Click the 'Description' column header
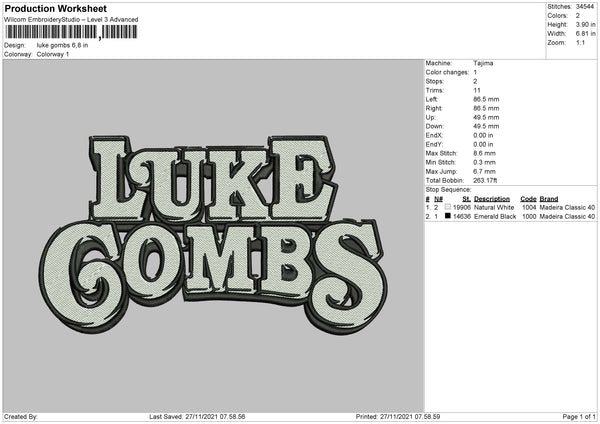600x424 pixels. 492,199
